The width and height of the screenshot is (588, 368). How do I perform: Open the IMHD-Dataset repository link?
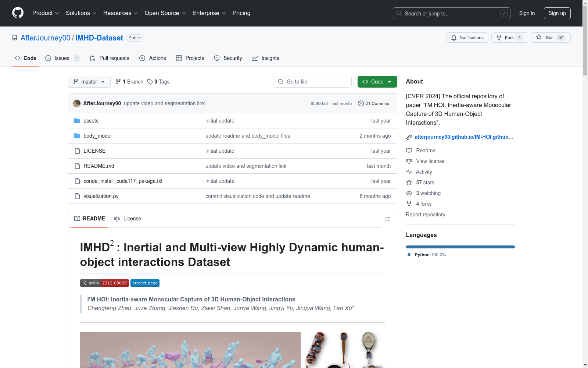(x=99, y=38)
